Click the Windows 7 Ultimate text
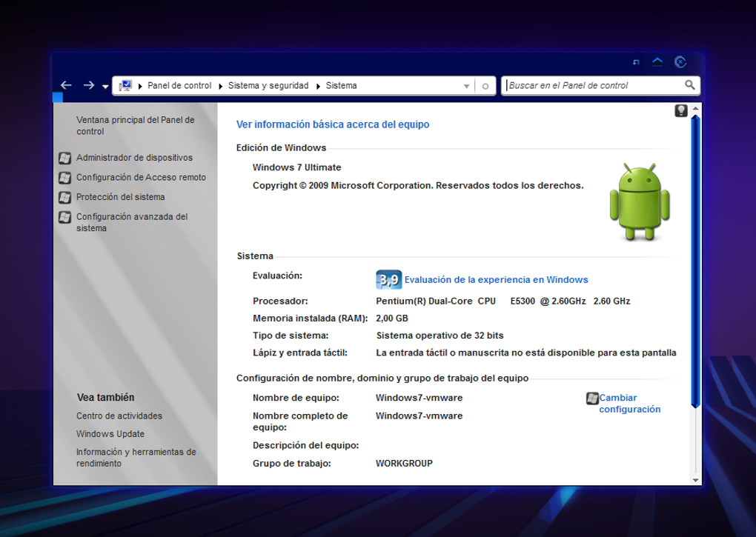This screenshot has height=537, width=756. pos(296,167)
